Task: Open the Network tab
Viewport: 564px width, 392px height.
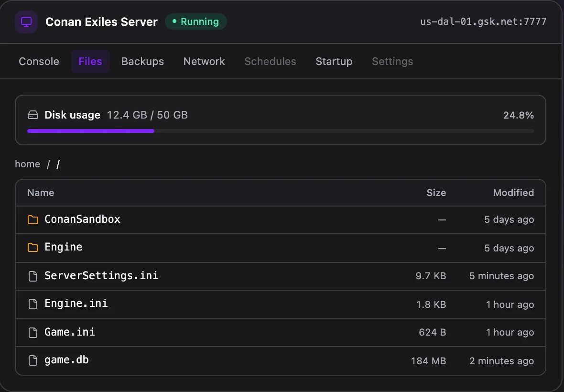Action: point(204,62)
